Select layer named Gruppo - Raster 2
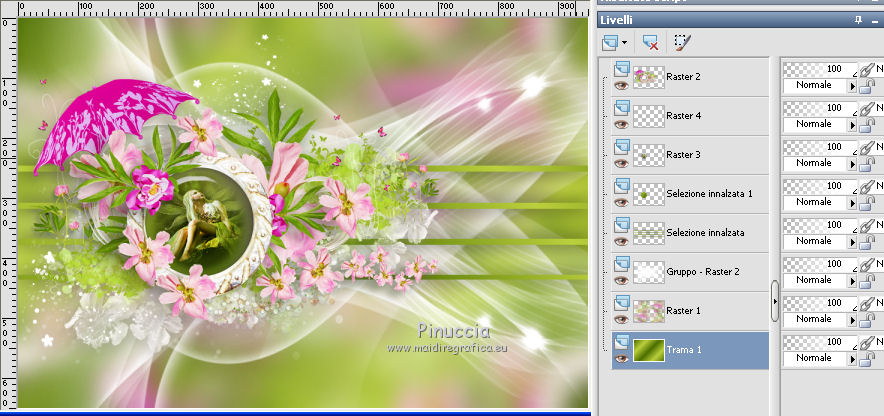Screen dimensions: 884x416 click(702, 271)
